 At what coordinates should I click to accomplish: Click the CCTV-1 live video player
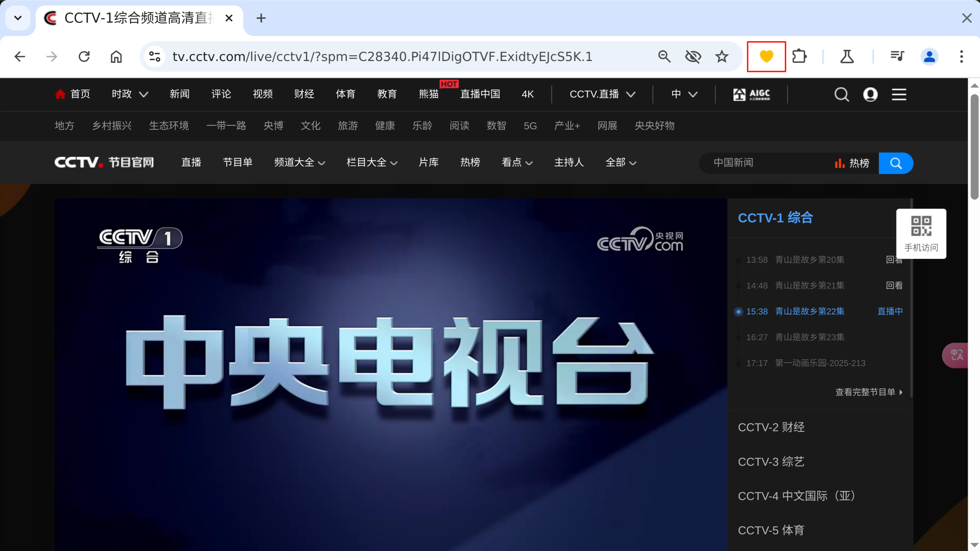(x=391, y=375)
